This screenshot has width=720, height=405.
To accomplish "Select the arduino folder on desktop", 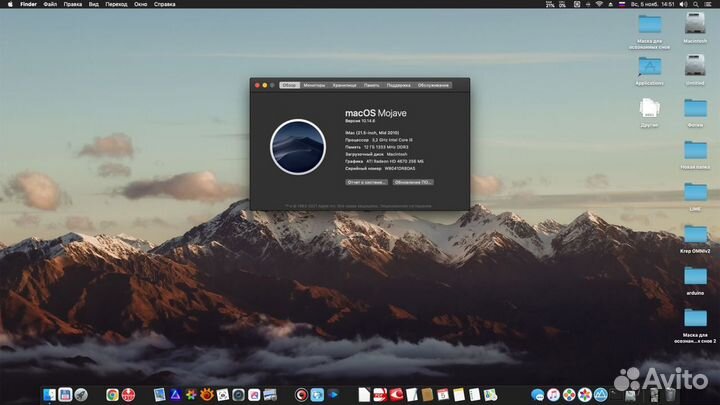I will tap(695, 281).
